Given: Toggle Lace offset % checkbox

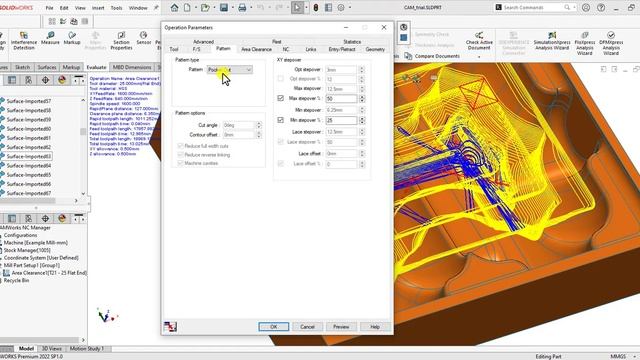Looking at the screenshot, I should pyautogui.click(x=280, y=163).
